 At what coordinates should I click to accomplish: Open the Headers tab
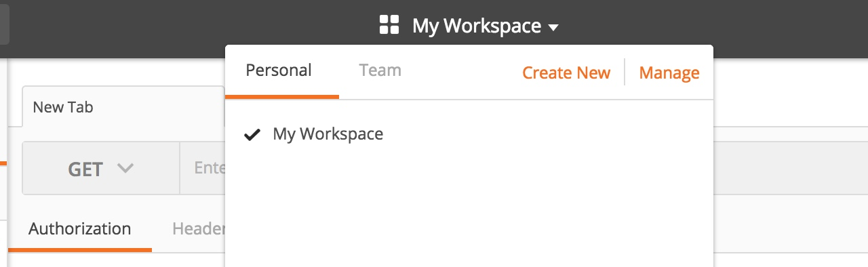tap(199, 229)
